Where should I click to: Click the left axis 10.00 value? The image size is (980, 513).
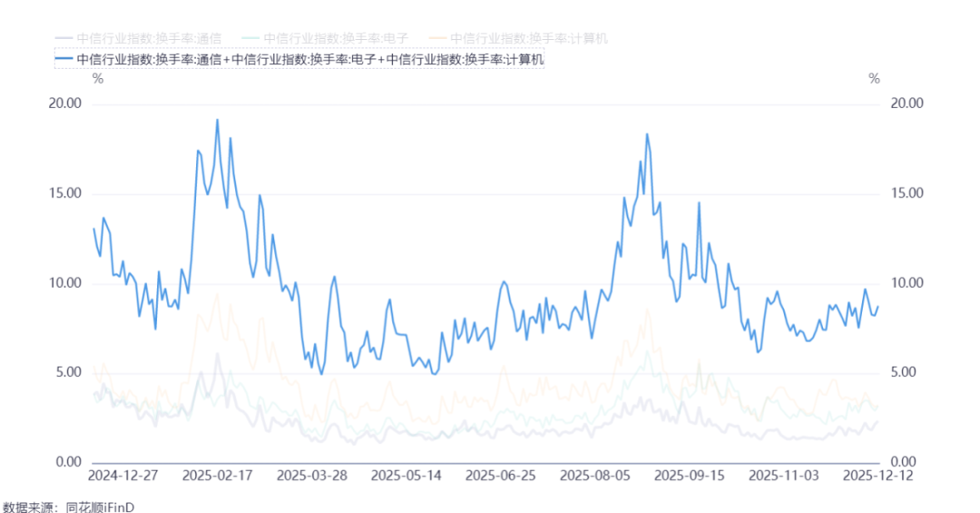(x=65, y=282)
